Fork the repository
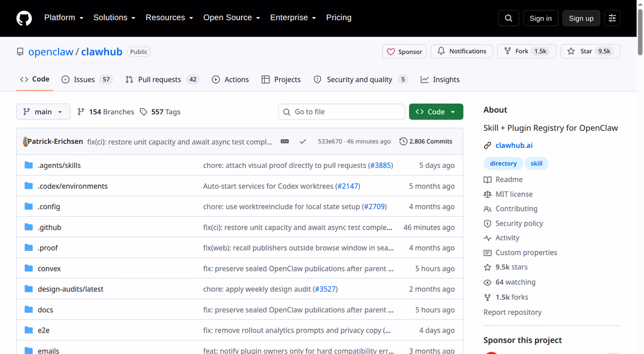 tap(527, 51)
